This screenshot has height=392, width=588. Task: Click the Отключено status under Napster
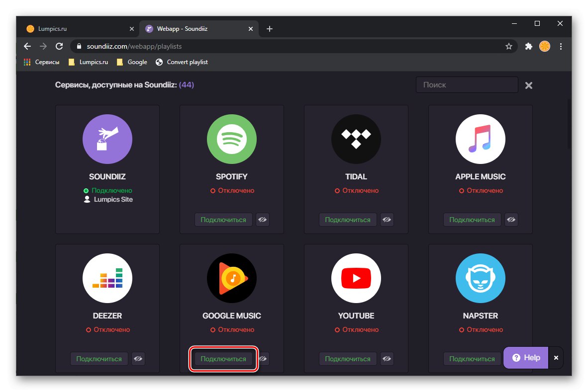pyautogui.click(x=485, y=329)
